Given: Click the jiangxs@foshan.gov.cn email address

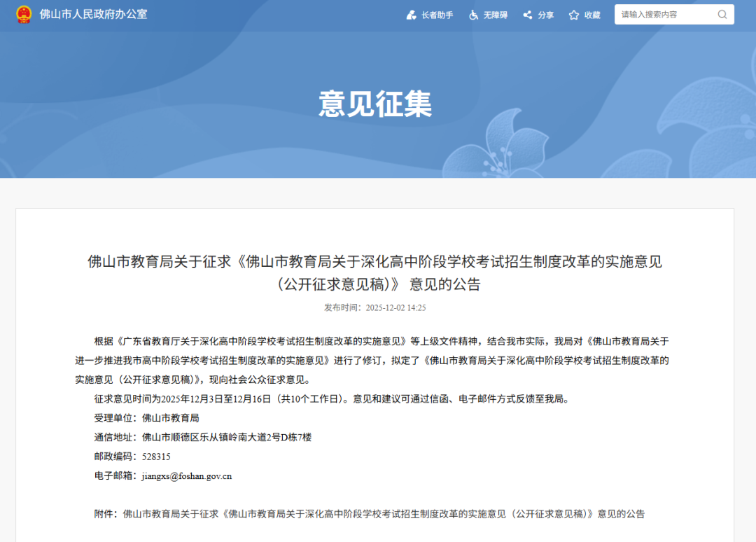Looking at the screenshot, I should (186, 476).
